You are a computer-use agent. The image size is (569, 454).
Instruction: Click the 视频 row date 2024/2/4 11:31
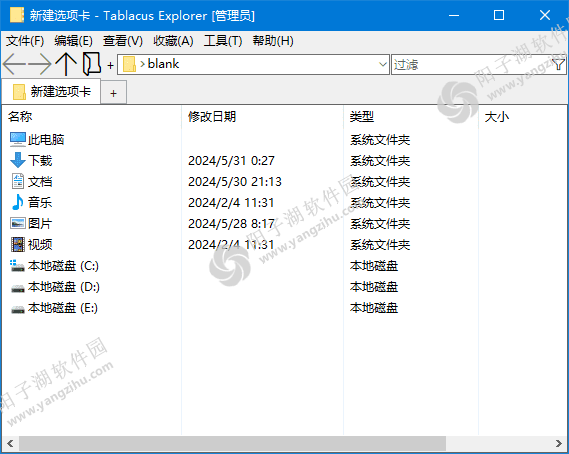231,245
